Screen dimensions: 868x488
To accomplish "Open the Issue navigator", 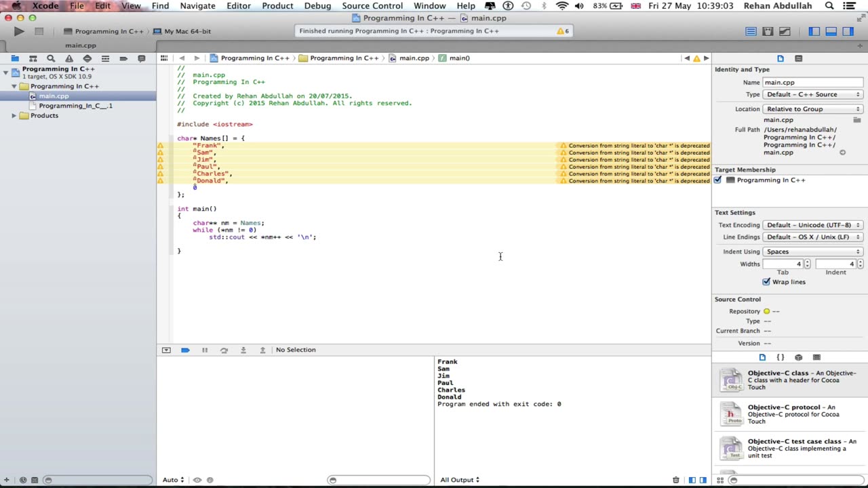I will coord(68,58).
